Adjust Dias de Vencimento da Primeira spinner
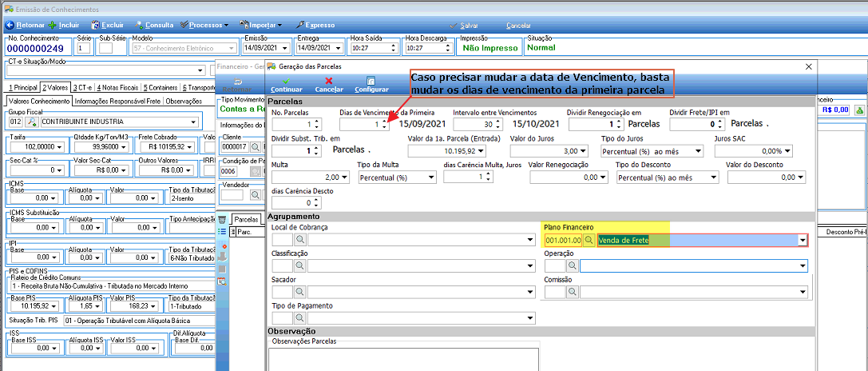The height and width of the screenshot is (371, 868). click(x=384, y=124)
